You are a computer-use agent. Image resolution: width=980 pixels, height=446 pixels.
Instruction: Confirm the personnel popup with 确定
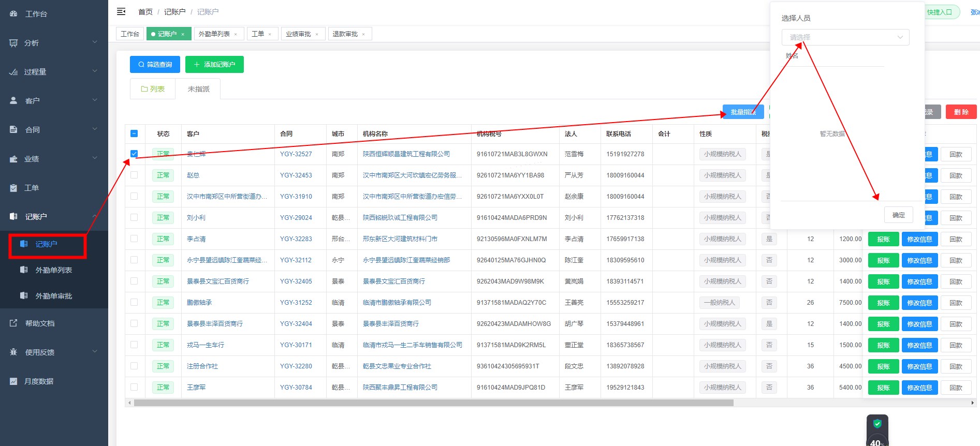(x=899, y=215)
